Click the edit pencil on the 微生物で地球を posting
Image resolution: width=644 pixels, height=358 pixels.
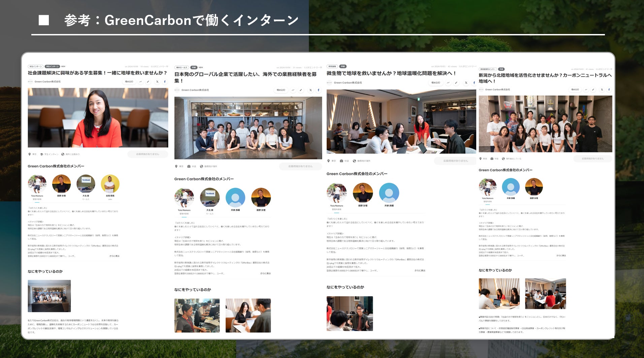point(456,83)
